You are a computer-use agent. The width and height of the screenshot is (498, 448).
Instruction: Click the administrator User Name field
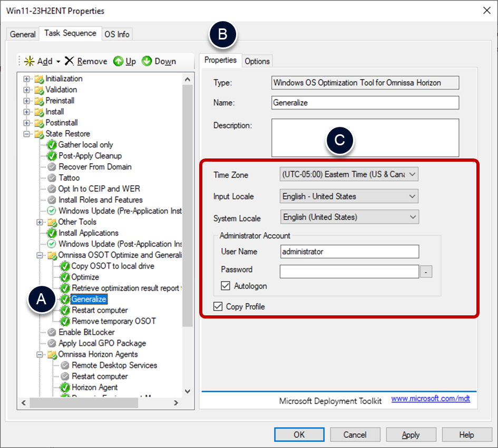[x=349, y=252]
